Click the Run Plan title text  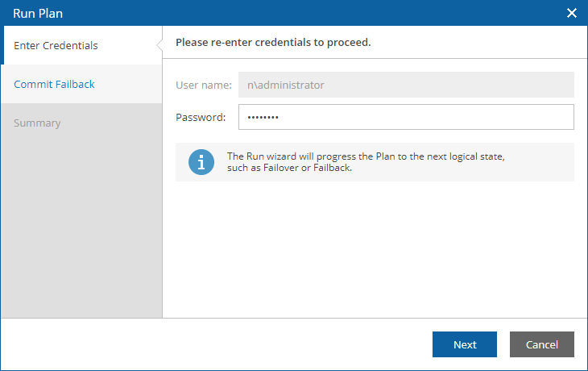(x=38, y=14)
